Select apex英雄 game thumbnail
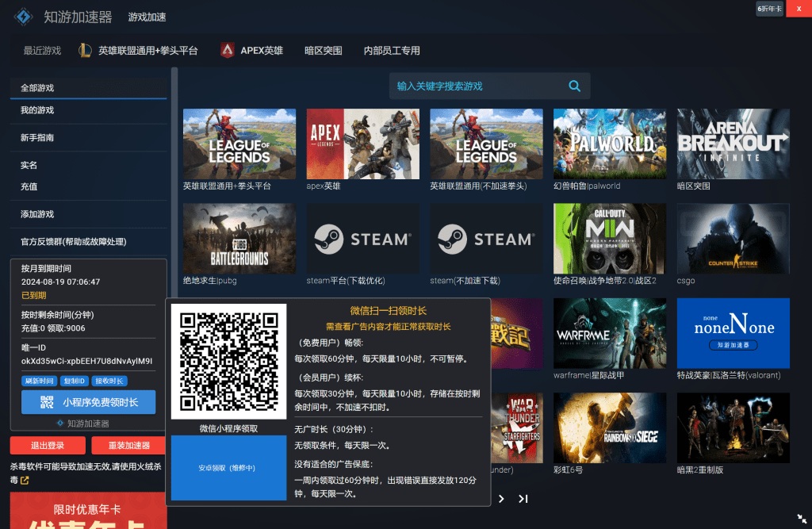812x529 pixels. pyautogui.click(x=362, y=144)
